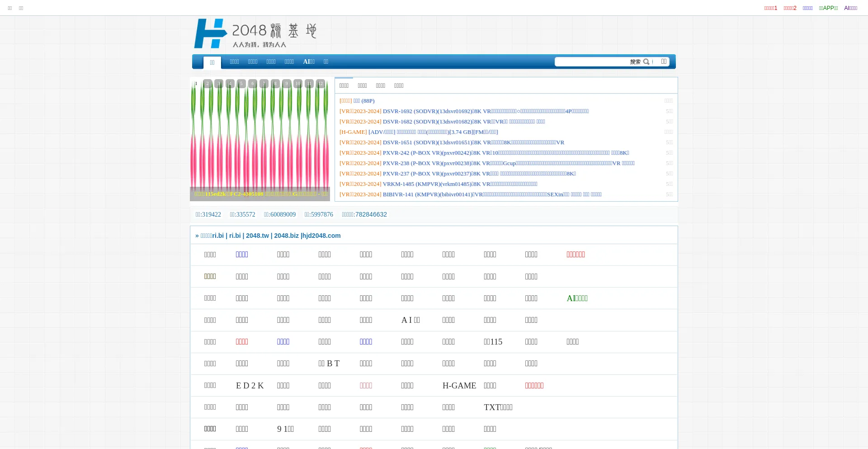Select slideshow page number 3
Screen dimensions: 868x449
tap(219, 84)
